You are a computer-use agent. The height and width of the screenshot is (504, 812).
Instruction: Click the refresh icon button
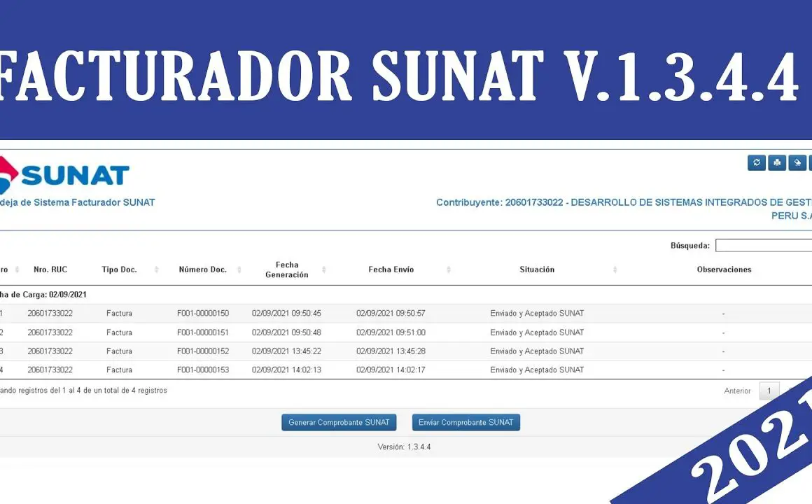(x=757, y=162)
